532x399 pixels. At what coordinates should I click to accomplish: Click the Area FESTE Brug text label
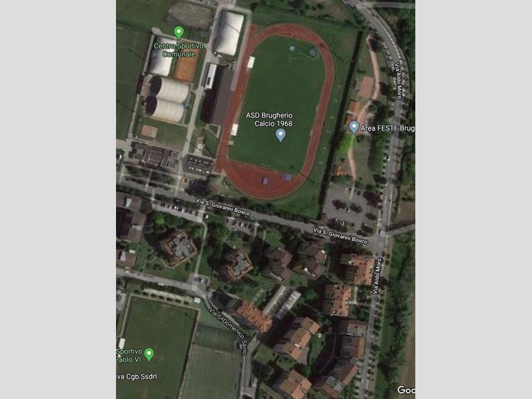point(387,128)
